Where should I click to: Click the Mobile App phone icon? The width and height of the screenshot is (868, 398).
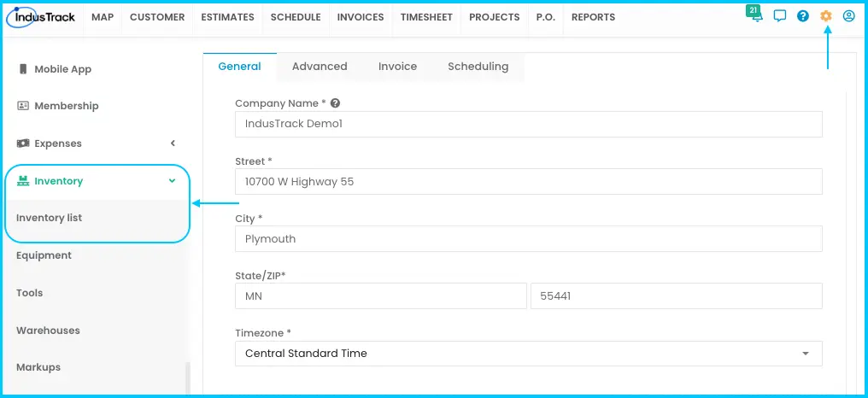coord(23,68)
